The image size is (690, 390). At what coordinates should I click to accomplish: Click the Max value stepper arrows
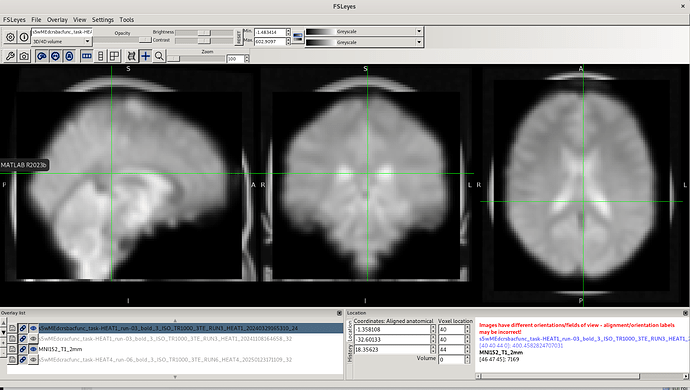[x=288, y=41]
